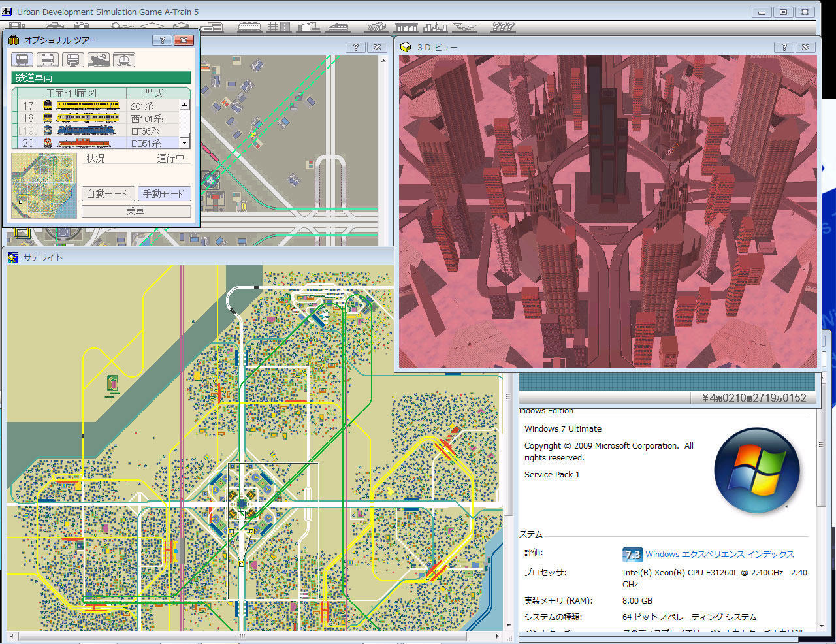Click the 鉄道車両 category header

(101, 78)
